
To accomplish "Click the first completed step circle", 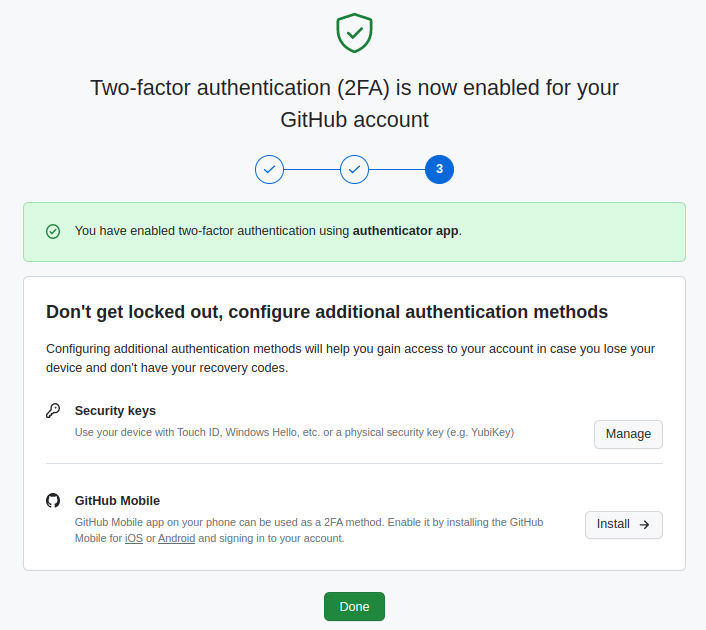I will 269,169.
